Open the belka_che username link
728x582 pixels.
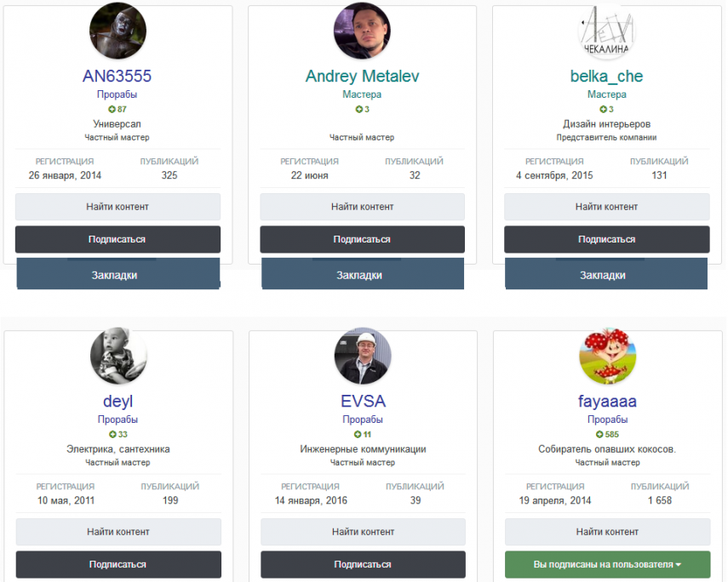click(x=606, y=77)
